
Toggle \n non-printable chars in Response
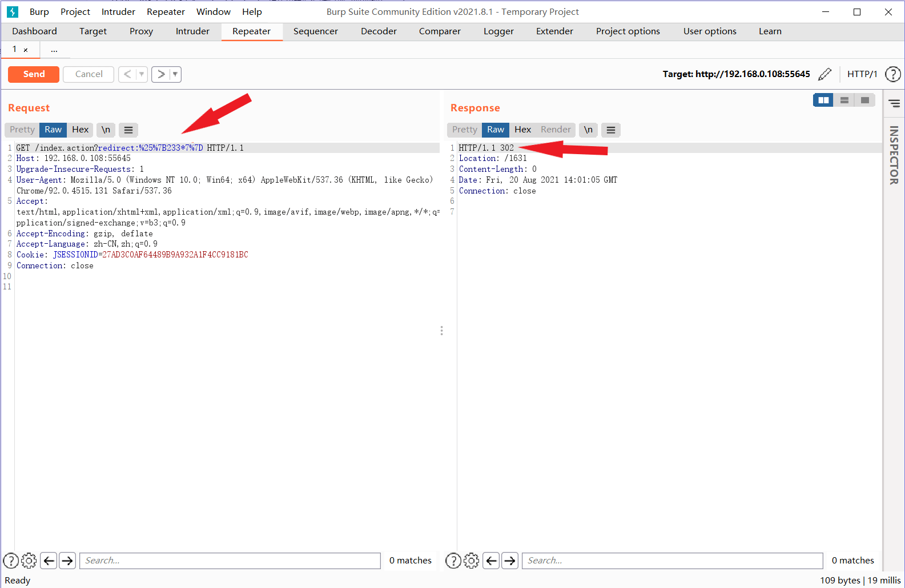[588, 130]
